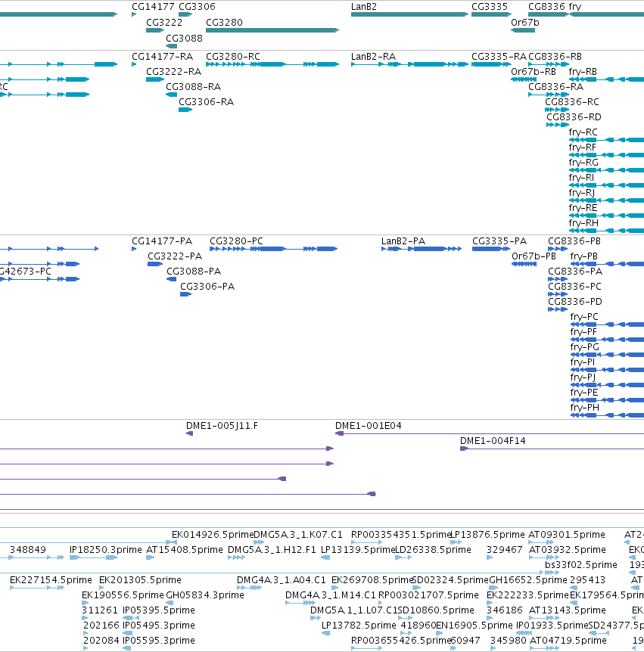Click the fry-RH transcript label
Screen dimensions: 644x652
point(583,223)
